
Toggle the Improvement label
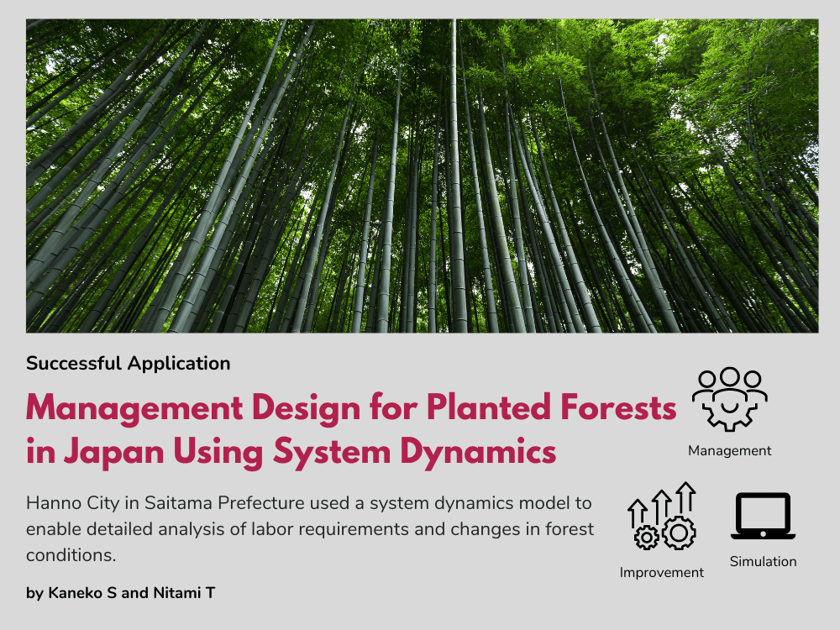click(x=662, y=572)
